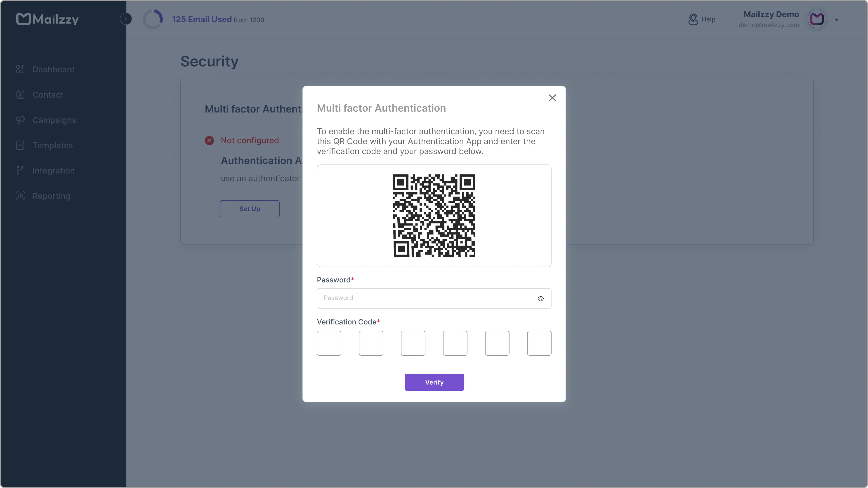Viewport: 868px width, 488px height.
Task: Click the Mailzzy logo
Action: pos(47,19)
